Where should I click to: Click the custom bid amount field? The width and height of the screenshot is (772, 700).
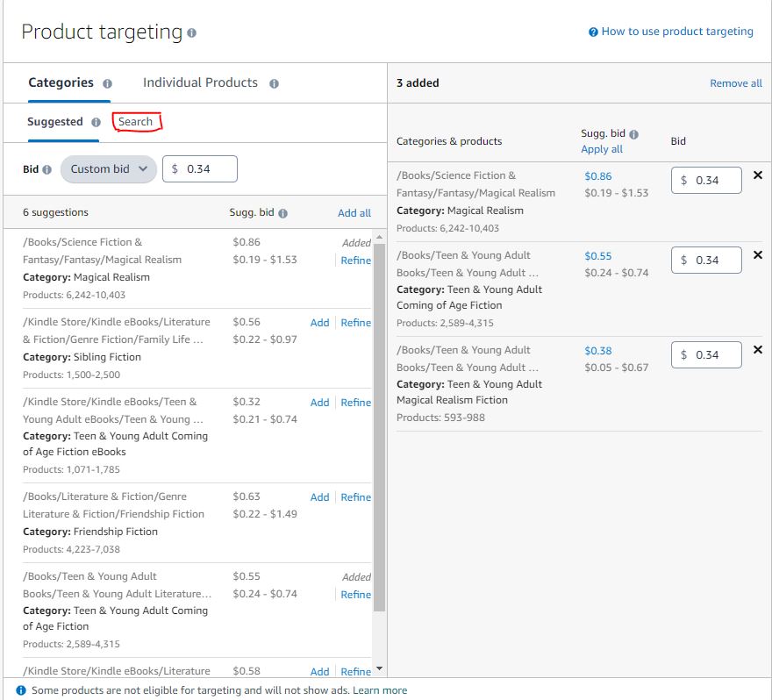tap(207, 169)
